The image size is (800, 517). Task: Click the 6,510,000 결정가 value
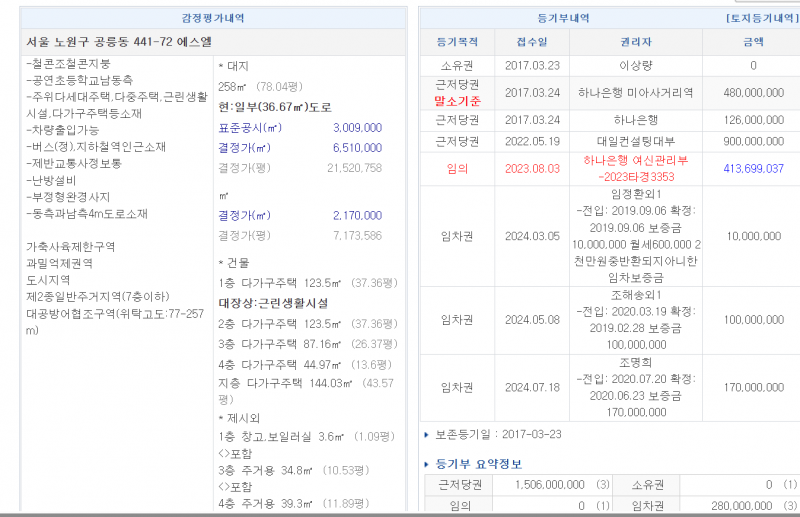click(x=357, y=148)
